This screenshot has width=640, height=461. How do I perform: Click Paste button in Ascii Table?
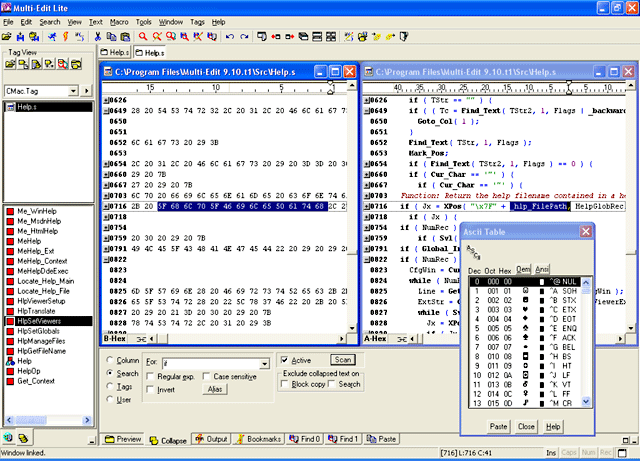click(498, 426)
